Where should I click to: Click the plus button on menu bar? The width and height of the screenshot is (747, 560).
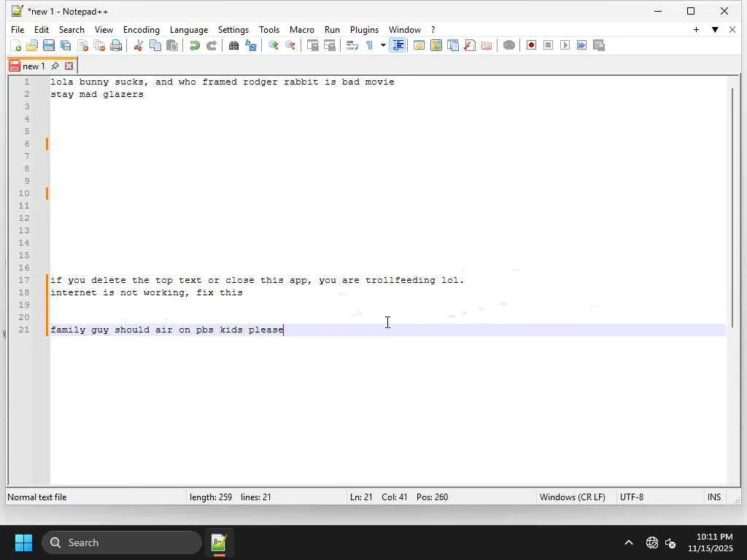(x=696, y=29)
